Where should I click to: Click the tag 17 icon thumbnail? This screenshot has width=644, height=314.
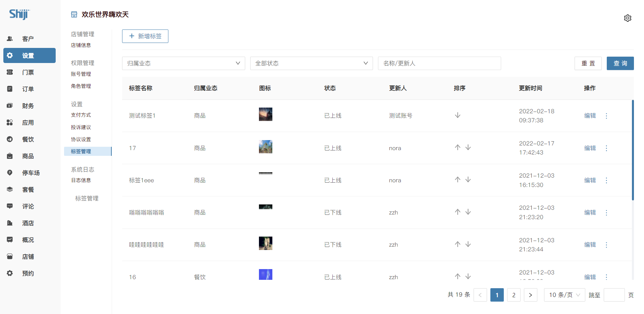point(266,147)
